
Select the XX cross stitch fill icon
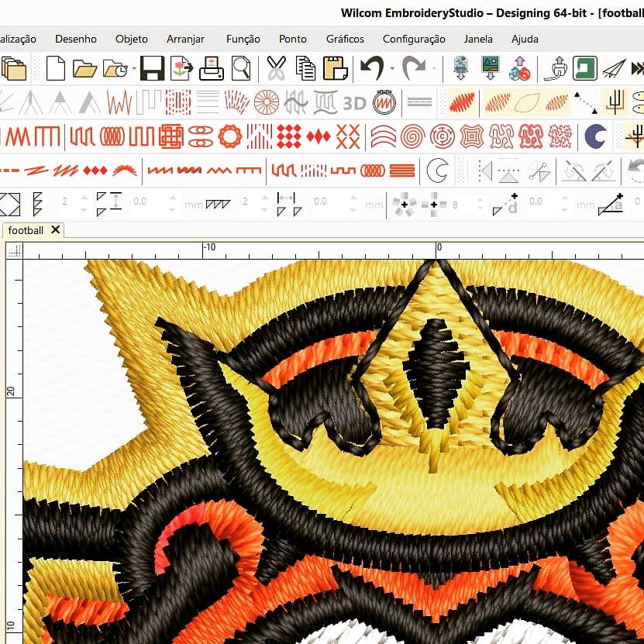coord(348,136)
